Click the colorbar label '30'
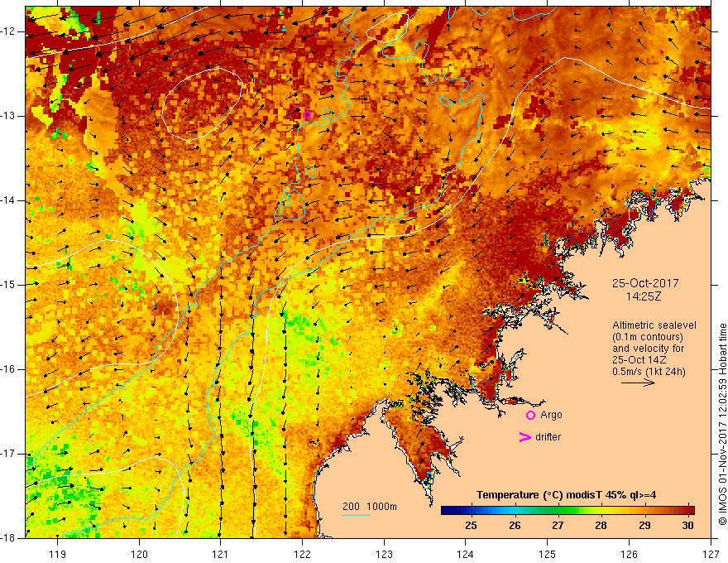 [687, 526]
